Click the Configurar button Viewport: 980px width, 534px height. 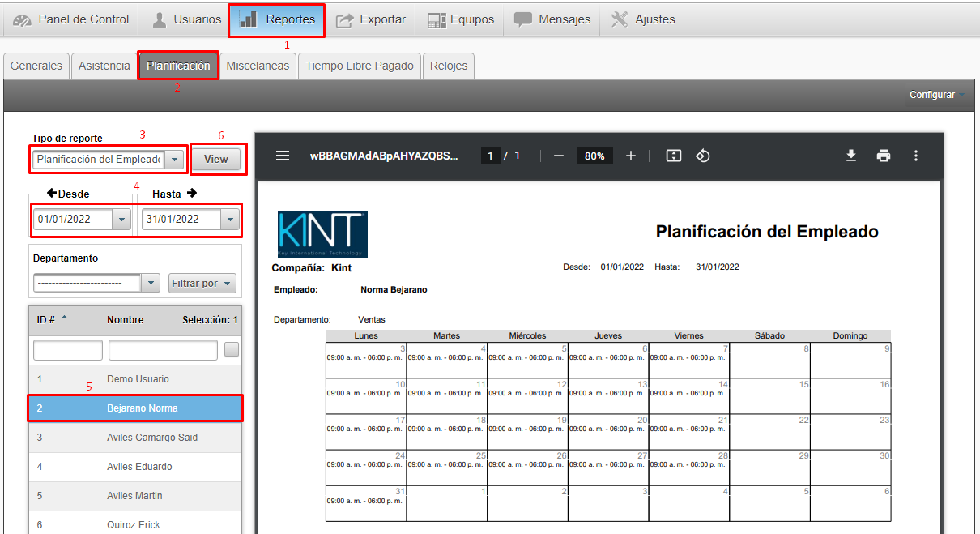[x=932, y=95]
